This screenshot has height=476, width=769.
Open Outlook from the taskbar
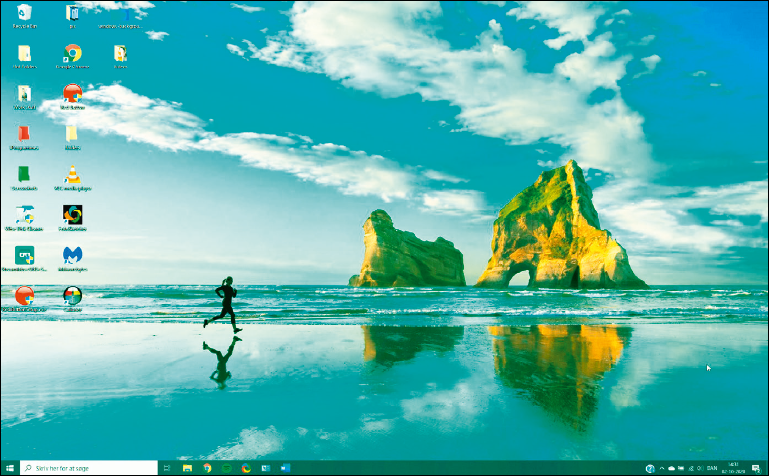[x=266, y=467]
